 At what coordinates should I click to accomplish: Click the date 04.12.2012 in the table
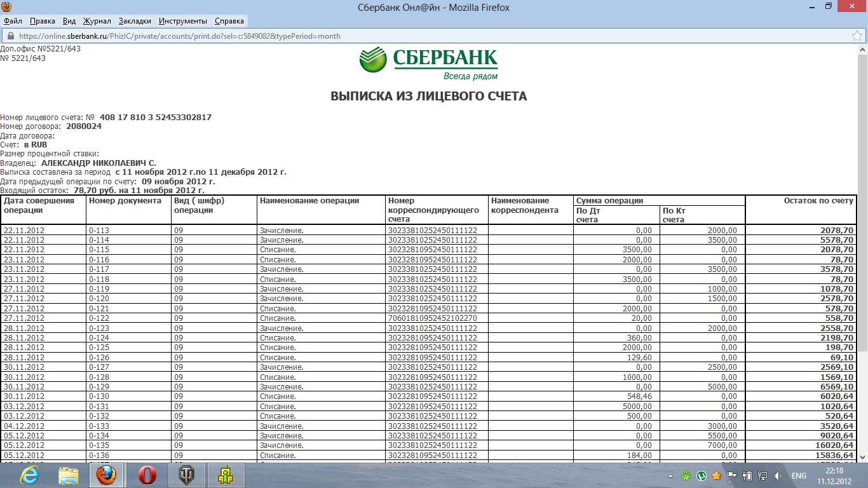pos(24,426)
